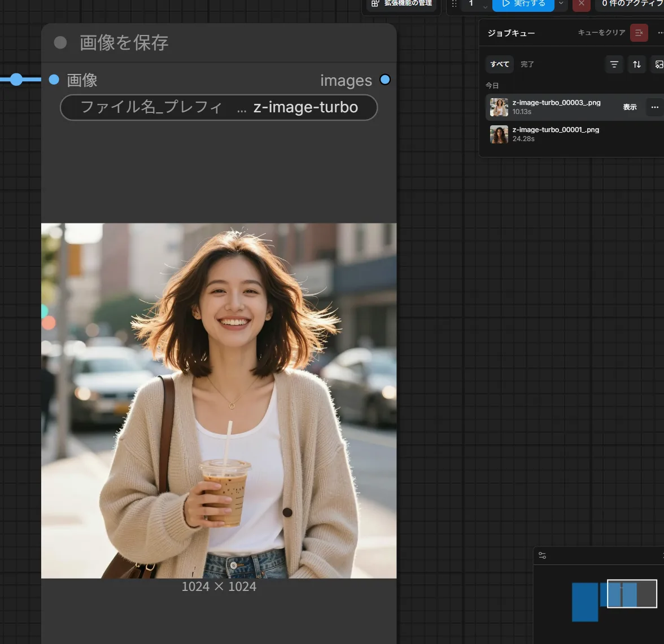Click the 画像 input socket dot
The height and width of the screenshot is (644, 664).
(54, 80)
